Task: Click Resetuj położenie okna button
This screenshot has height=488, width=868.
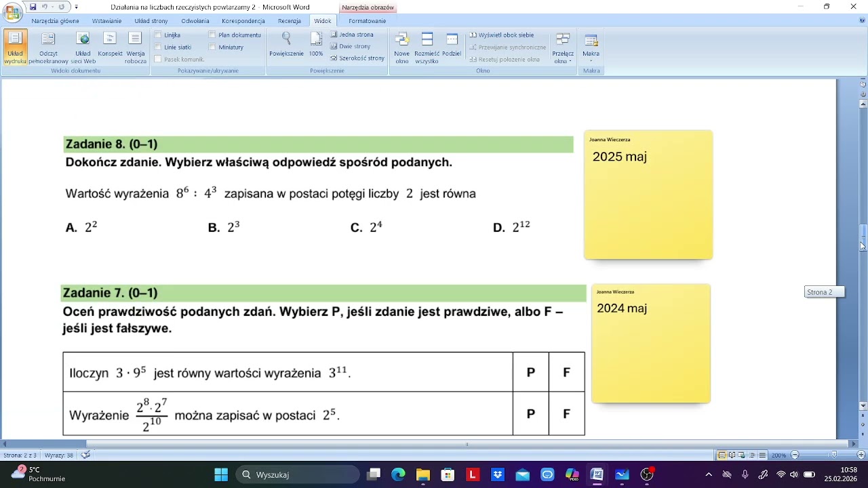Action: (505, 59)
